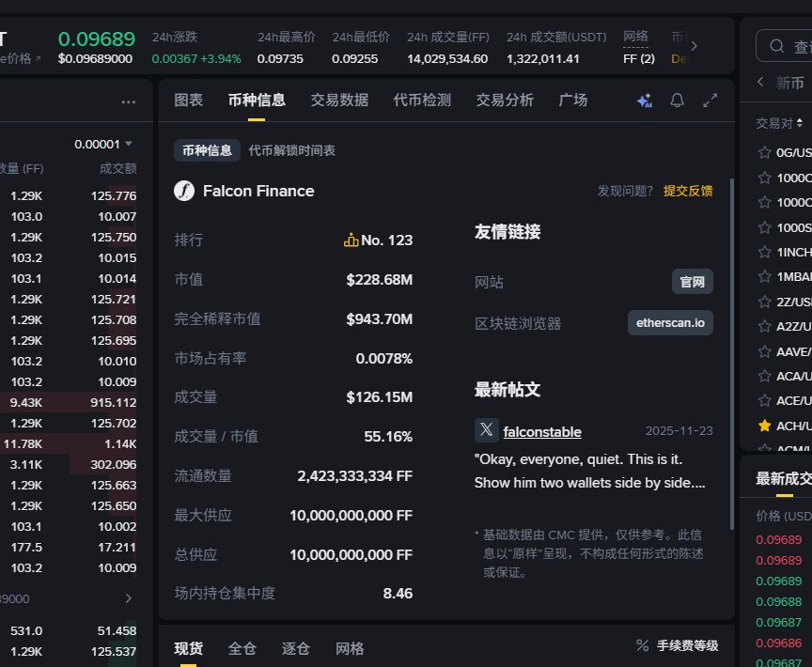Favorite the AAVE pair star

coord(764,352)
